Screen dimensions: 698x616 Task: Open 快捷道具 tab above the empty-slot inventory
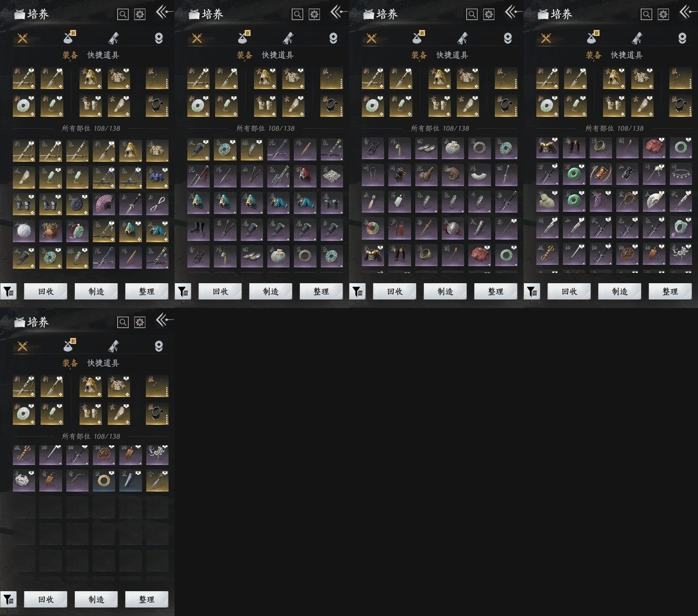click(x=103, y=363)
